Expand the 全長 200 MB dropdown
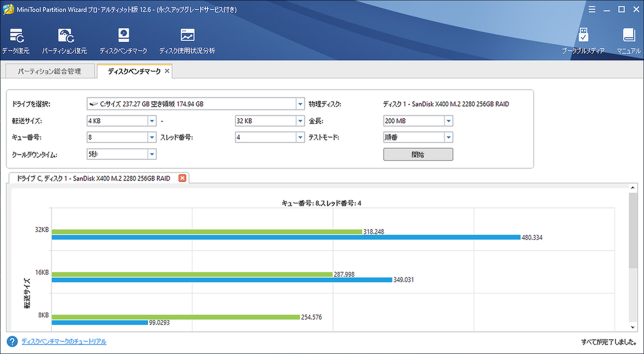 click(x=448, y=120)
